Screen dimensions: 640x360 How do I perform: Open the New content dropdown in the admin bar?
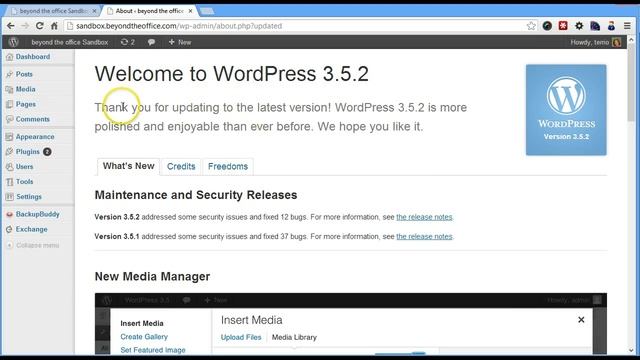(x=180, y=42)
